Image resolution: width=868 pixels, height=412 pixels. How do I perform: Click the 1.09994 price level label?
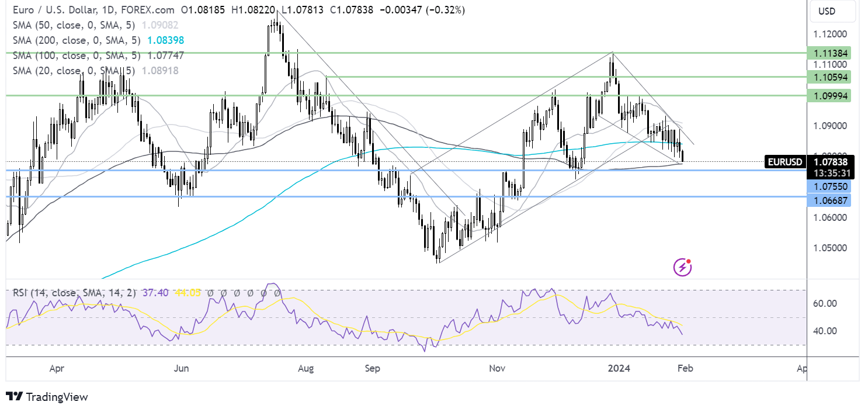(x=829, y=95)
